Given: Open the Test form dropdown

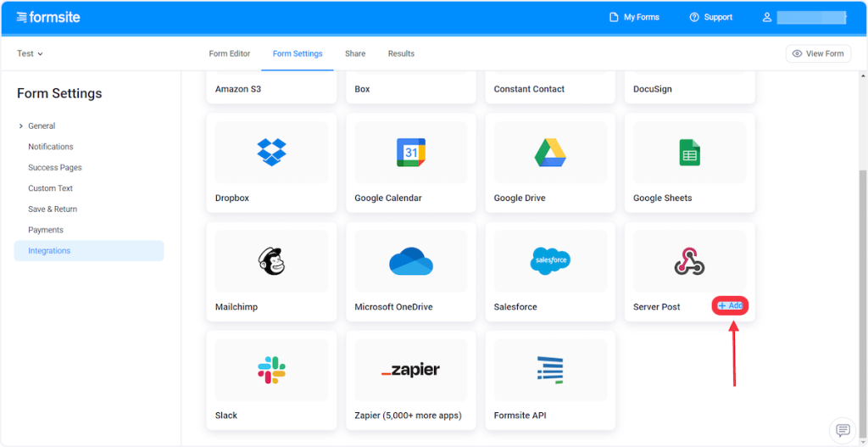Looking at the screenshot, I should [30, 53].
